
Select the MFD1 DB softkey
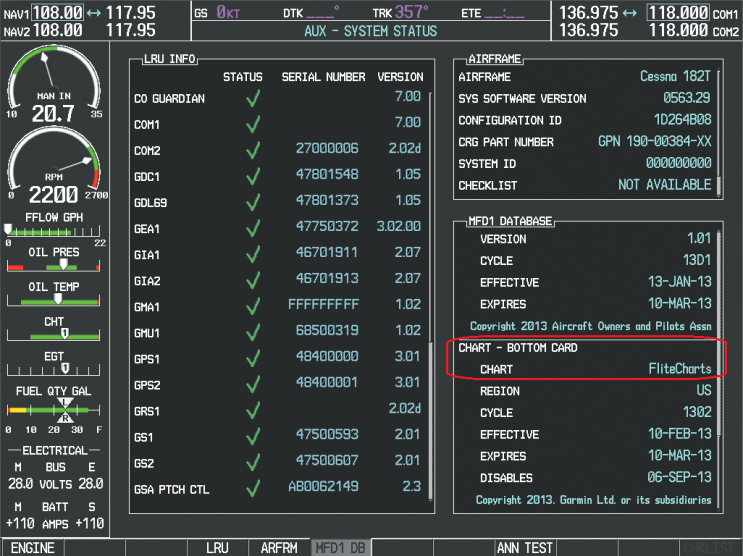coord(341,548)
